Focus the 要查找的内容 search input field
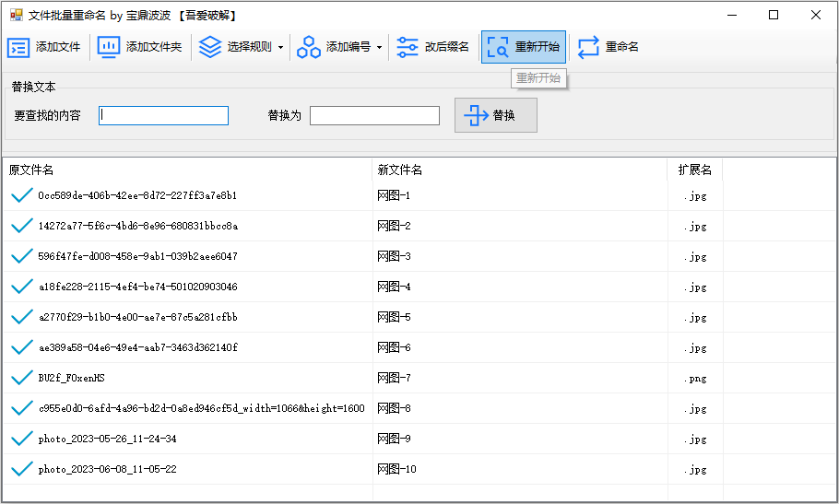Image resolution: width=839 pixels, height=504 pixels. [x=164, y=115]
